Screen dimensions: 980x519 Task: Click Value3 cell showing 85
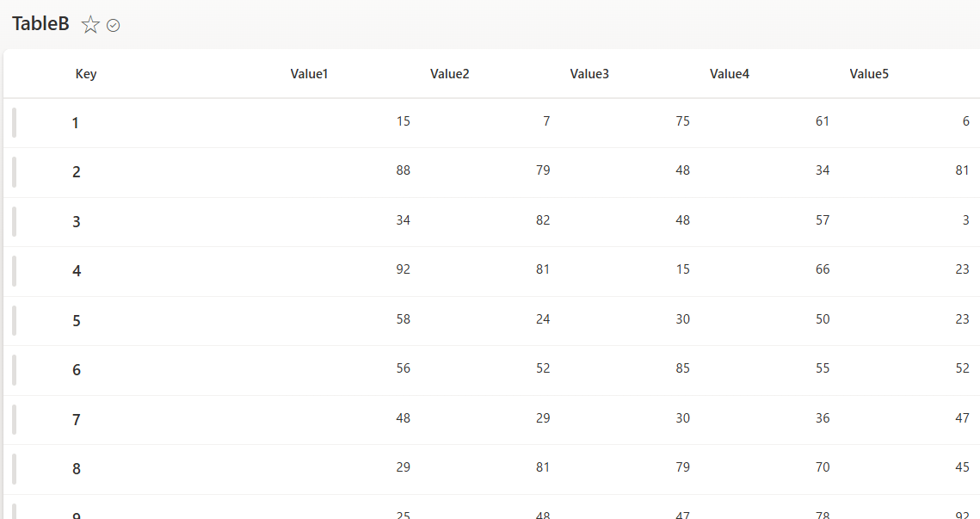pos(682,368)
